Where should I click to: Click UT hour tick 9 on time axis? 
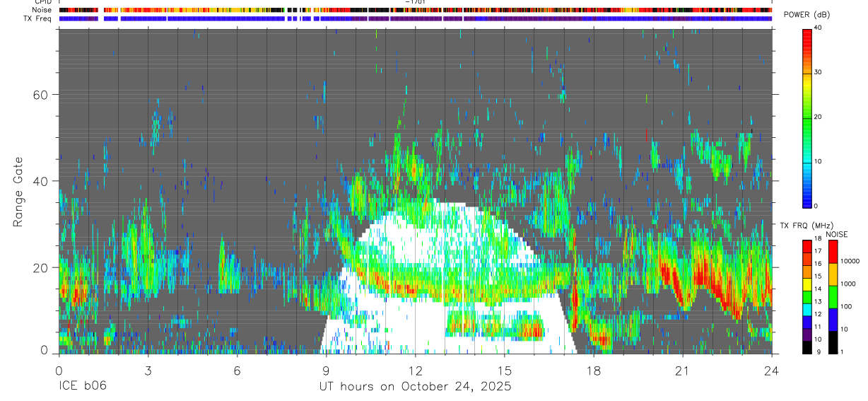coord(326,370)
